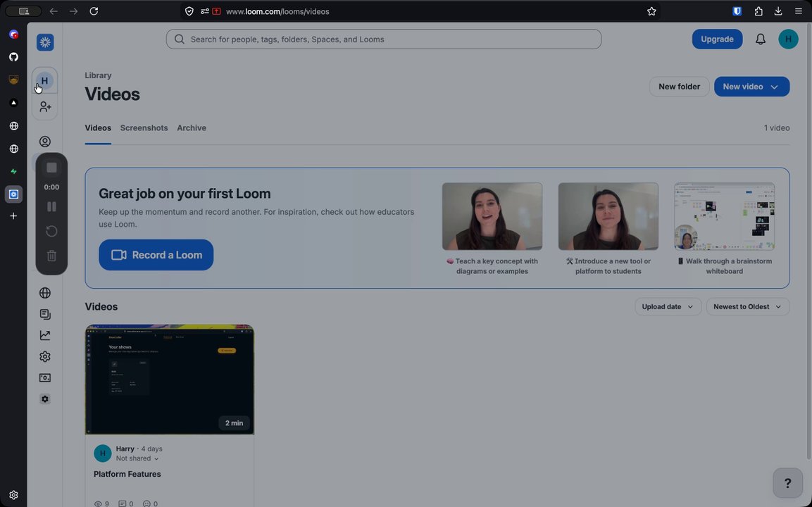Stop the recording with the square button
This screenshot has height=507, width=812.
click(x=51, y=168)
